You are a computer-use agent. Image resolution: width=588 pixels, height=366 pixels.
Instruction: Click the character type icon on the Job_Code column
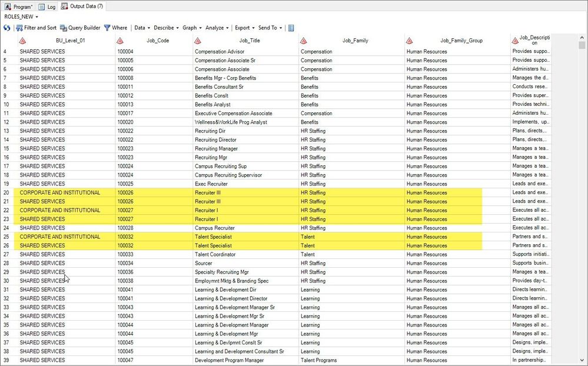[120, 41]
